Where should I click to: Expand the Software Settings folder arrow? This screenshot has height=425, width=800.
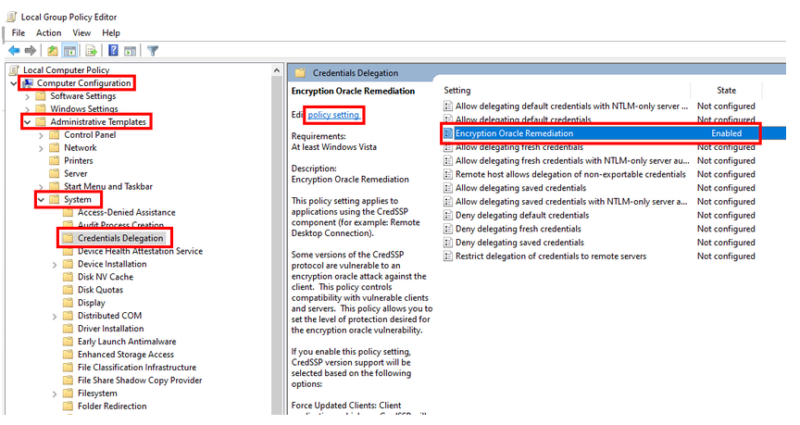click(x=41, y=96)
